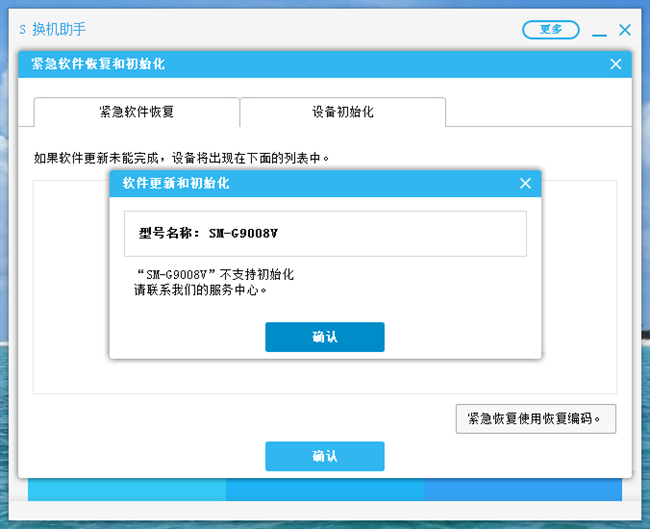
Task: Click the 更多 button in title bar
Action: [x=550, y=30]
